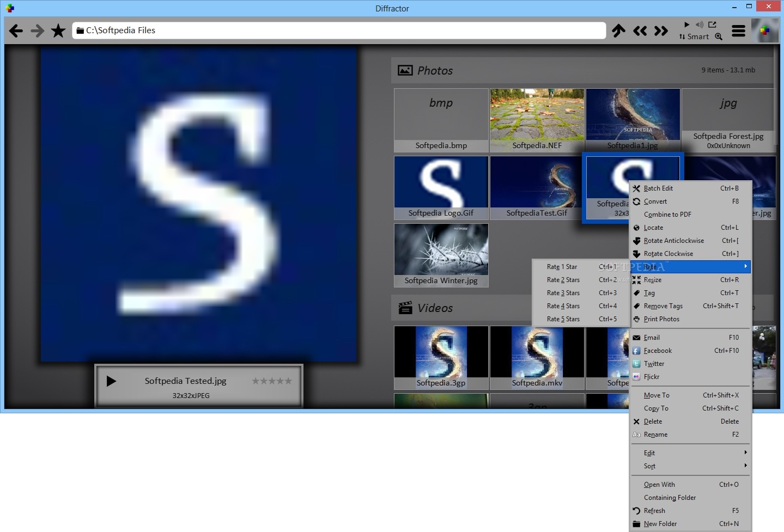The width and height of the screenshot is (784, 532).
Task: Choose Email from the context menu
Action: [x=690, y=338]
